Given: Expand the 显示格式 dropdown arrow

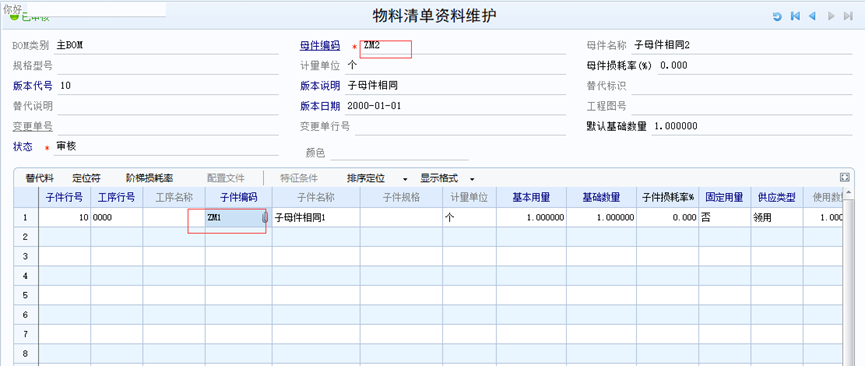Looking at the screenshot, I should click(472, 179).
